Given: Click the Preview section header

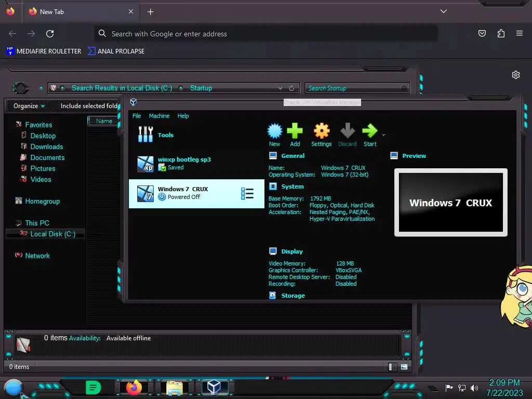Looking at the screenshot, I should point(414,156).
